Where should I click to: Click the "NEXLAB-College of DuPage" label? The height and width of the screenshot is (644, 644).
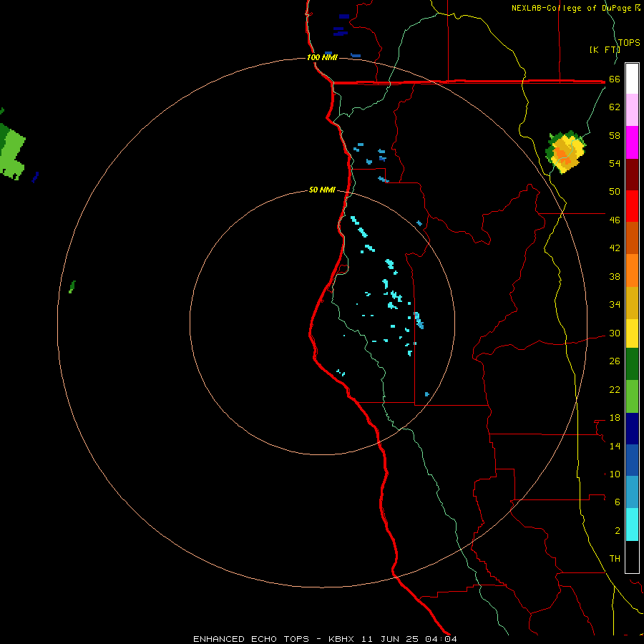pyautogui.click(x=571, y=8)
